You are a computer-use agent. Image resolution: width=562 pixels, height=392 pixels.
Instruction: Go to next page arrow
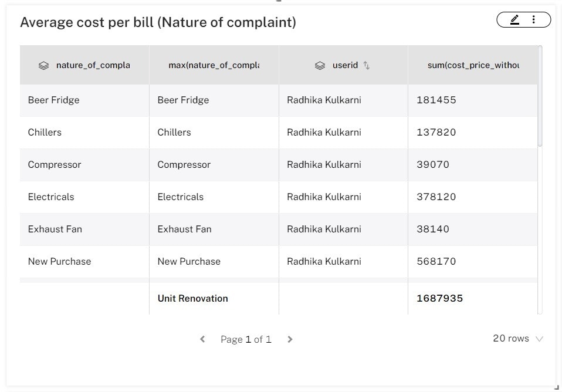[x=290, y=339]
